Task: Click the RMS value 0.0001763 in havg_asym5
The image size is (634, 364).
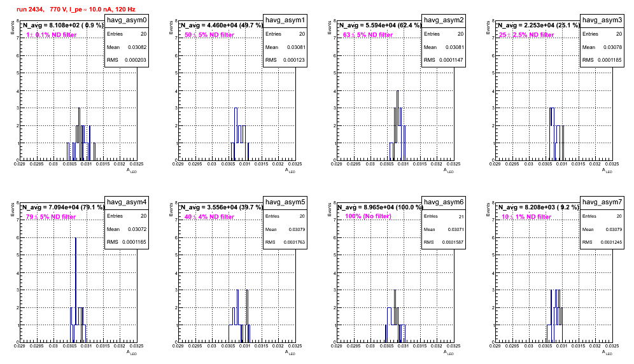Action: pyautogui.click(x=294, y=242)
